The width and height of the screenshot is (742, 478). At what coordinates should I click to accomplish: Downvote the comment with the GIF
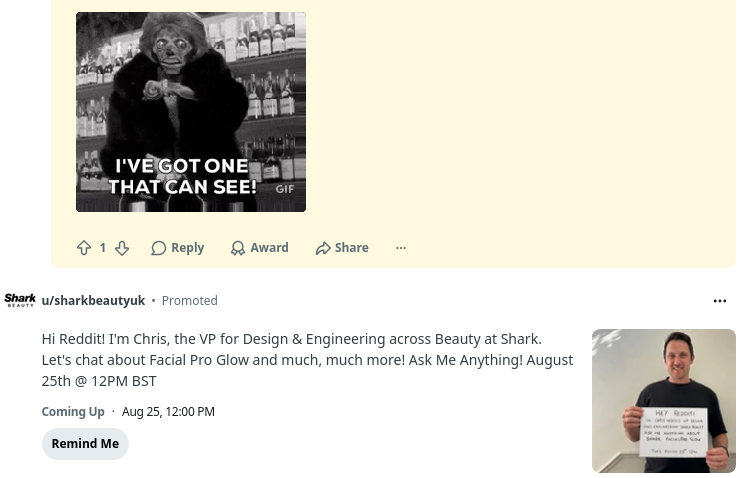122,248
